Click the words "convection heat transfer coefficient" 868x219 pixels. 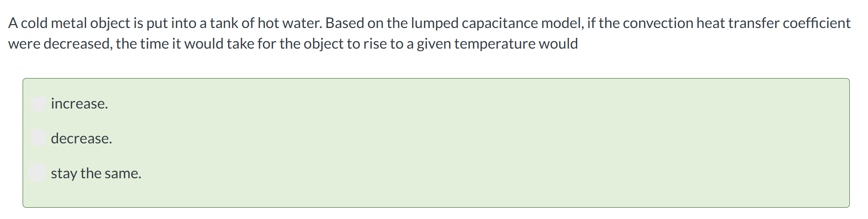click(736, 23)
